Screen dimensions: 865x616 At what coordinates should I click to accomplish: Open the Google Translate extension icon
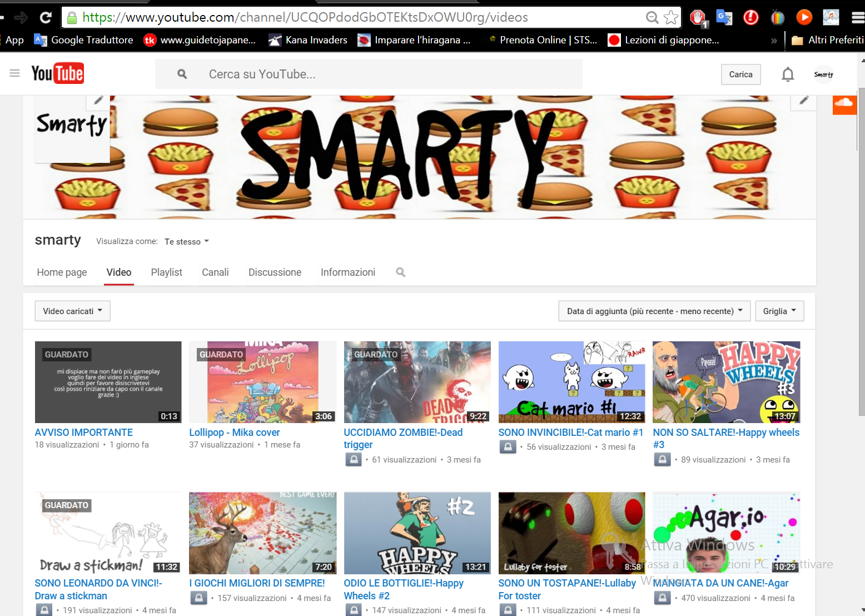(724, 18)
